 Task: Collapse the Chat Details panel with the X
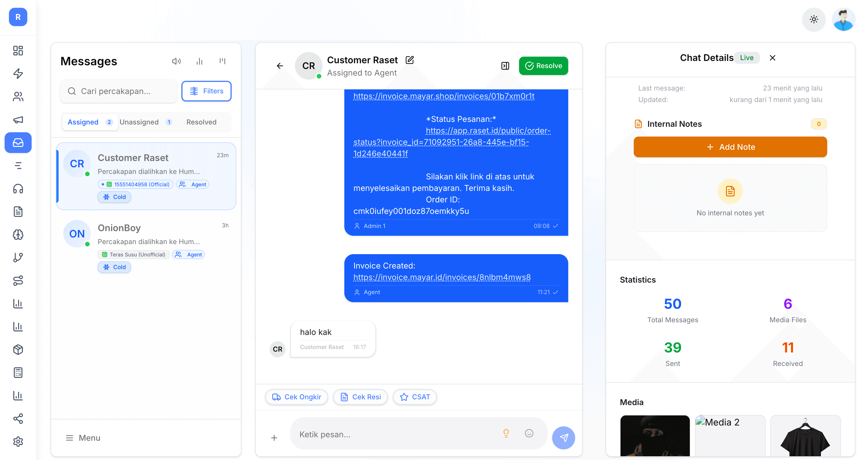click(772, 57)
